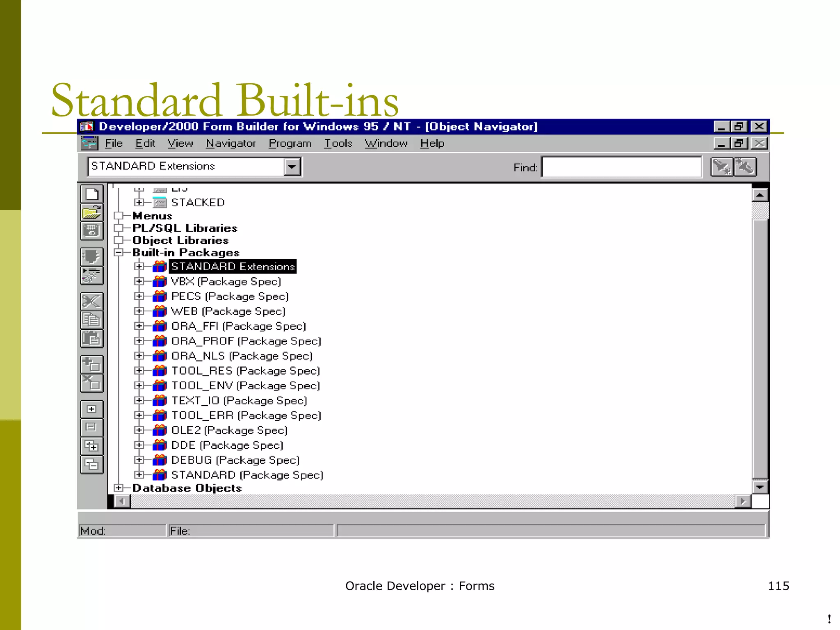Restore the inner Object Navigator window

[739, 143]
